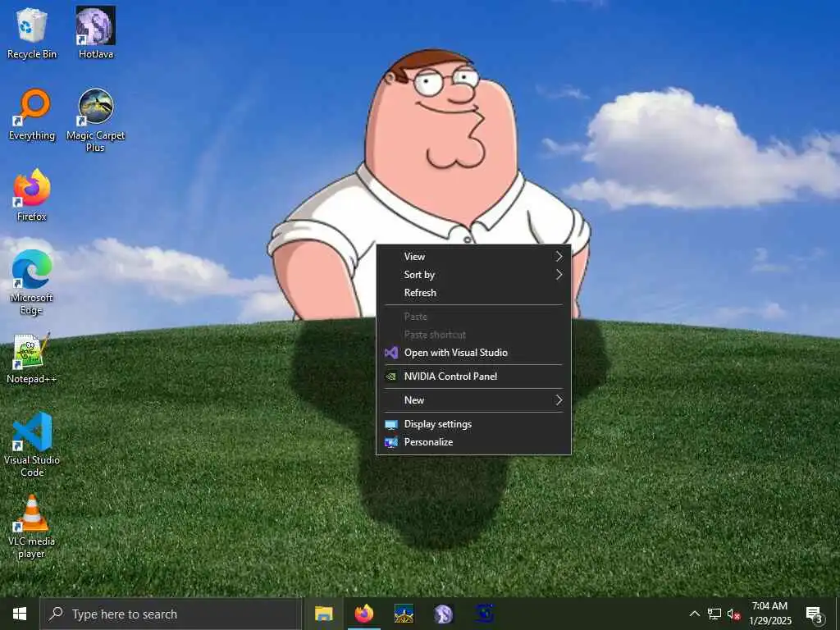Viewport: 840px width, 630px height.
Task: Show hidden system tray icons
Action: tap(694, 614)
